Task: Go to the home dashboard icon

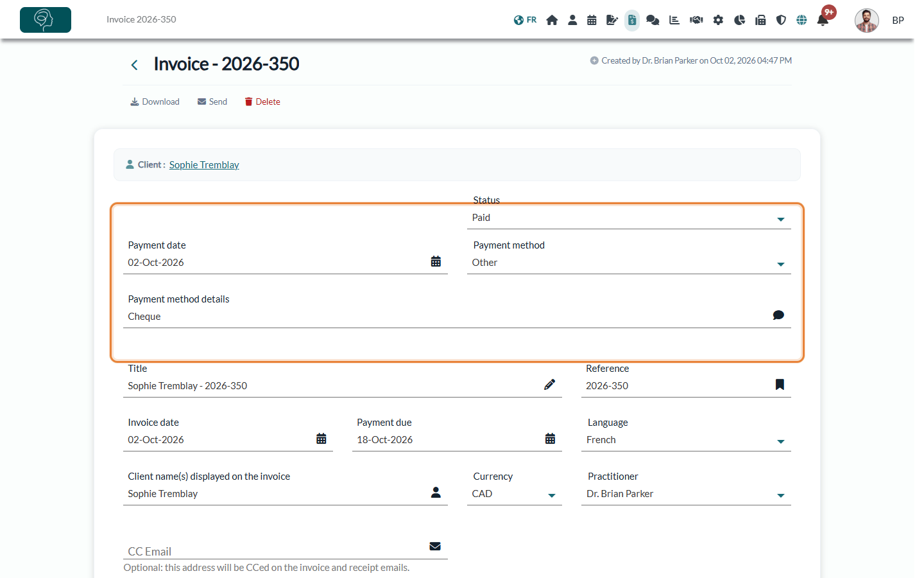Action: click(552, 20)
